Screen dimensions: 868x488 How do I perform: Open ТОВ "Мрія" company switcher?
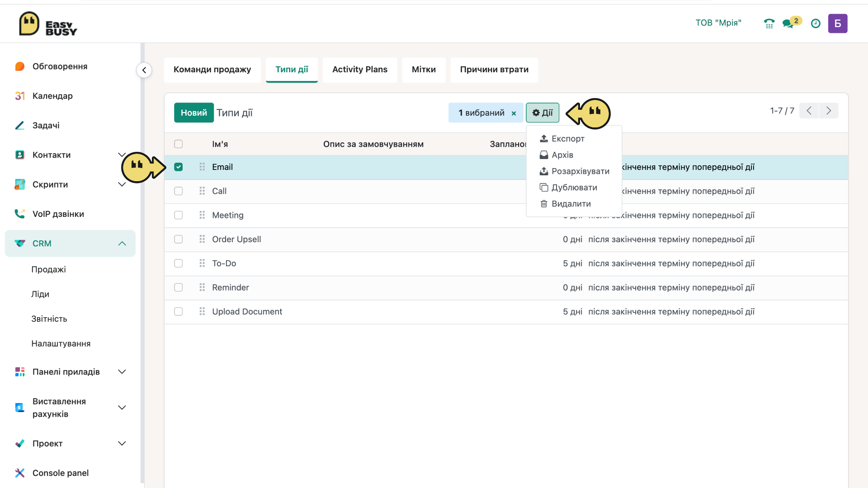[x=718, y=23]
